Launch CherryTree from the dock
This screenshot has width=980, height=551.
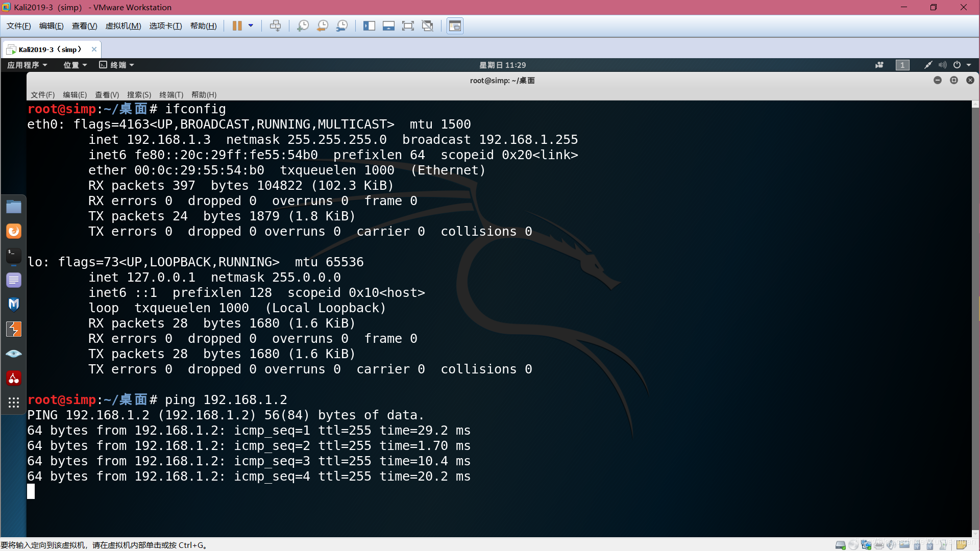(14, 378)
